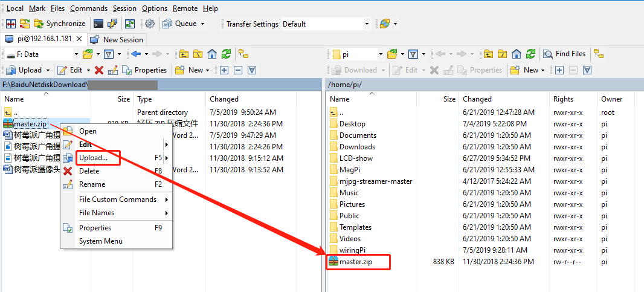Open in PuTTY lightning icon
This screenshot has height=292, width=644.
pyautogui.click(x=112, y=24)
